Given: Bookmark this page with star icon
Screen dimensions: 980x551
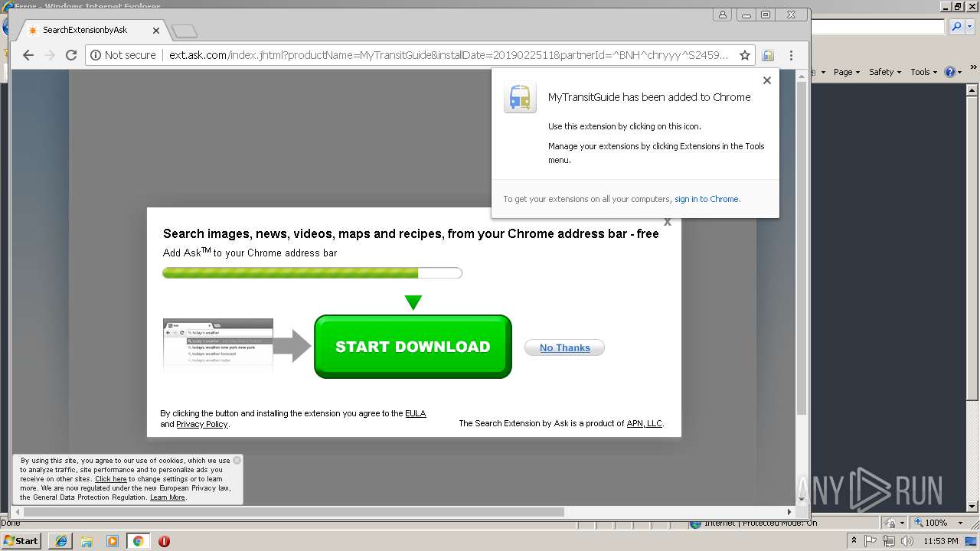Looking at the screenshot, I should tap(744, 55).
